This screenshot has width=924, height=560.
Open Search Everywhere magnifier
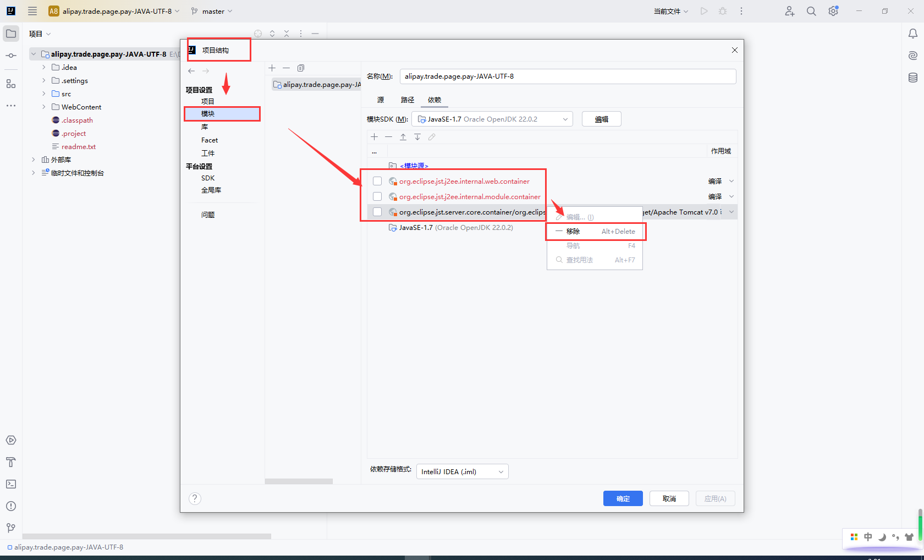click(x=811, y=11)
